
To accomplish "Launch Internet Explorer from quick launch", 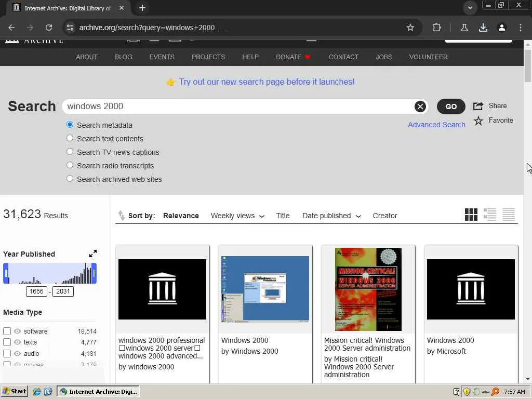I will click(x=37, y=392).
